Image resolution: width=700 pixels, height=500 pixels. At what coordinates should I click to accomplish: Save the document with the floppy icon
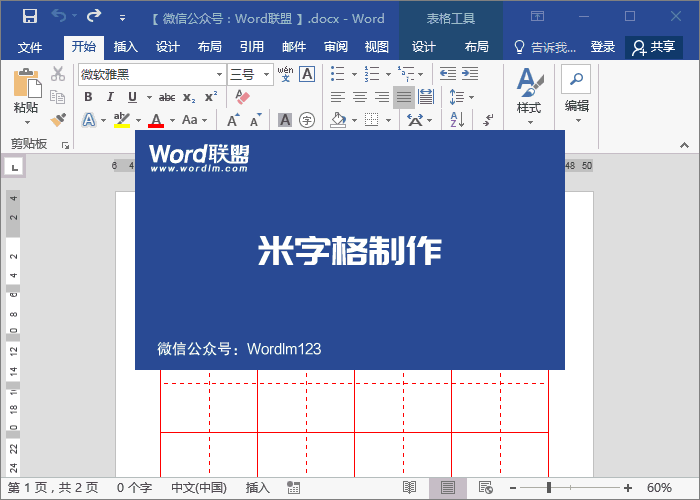[x=30, y=17]
